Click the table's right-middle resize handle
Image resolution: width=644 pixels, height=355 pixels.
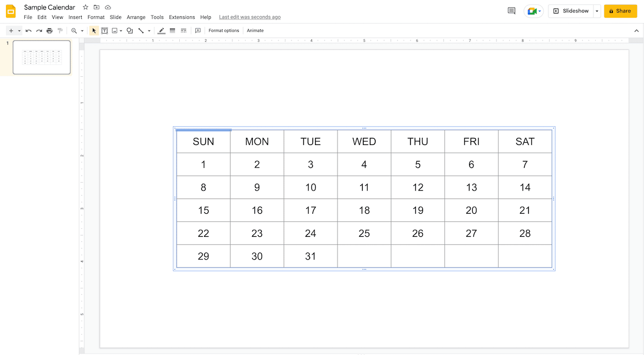click(x=553, y=199)
